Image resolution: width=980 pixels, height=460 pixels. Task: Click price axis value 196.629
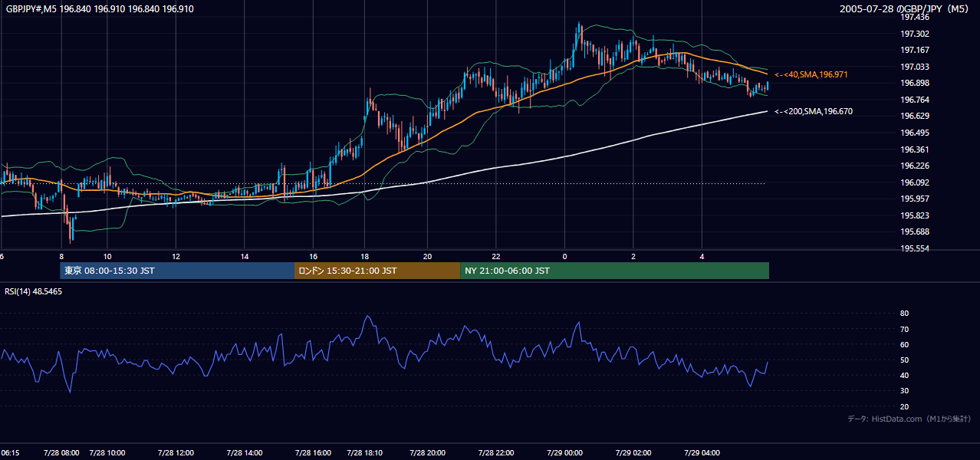coord(915,116)
